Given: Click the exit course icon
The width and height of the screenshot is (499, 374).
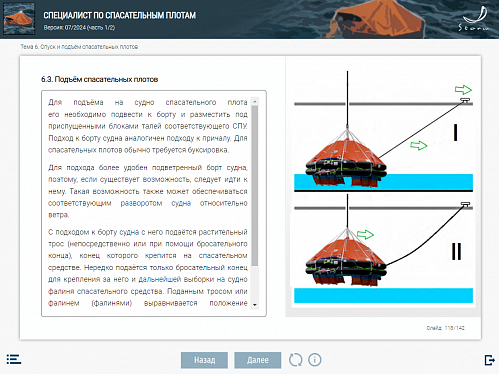Looking at the screenshot, I should pyautogui.click(x=489, y=360).
